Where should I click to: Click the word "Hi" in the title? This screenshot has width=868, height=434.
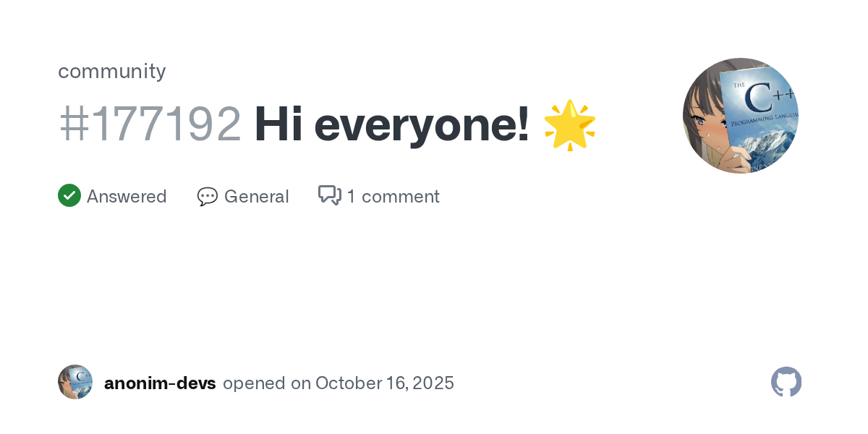277,124
